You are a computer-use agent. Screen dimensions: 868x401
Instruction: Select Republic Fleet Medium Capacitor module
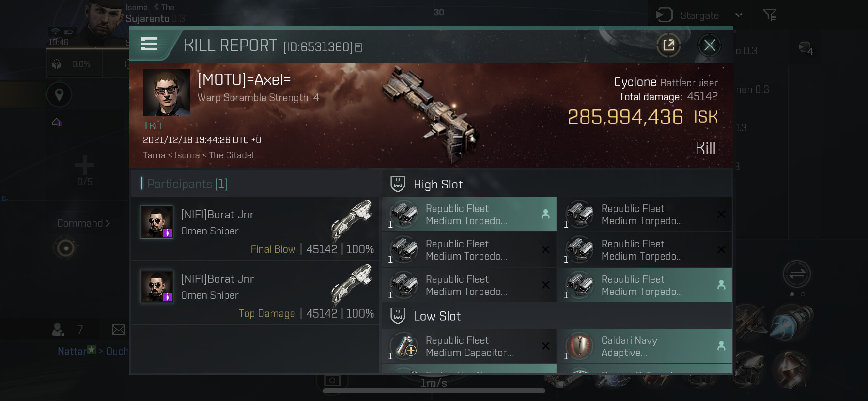pyautogui.click(x=469, y=346)
